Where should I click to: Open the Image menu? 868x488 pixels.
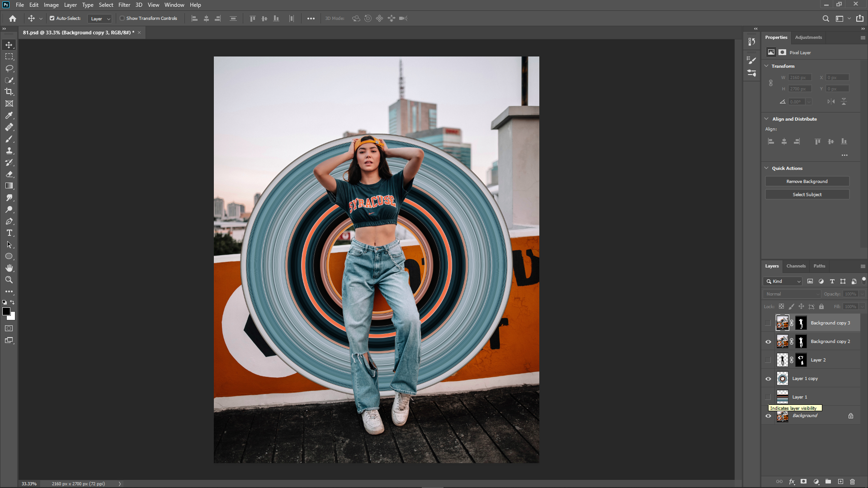(x=51, y=5)
